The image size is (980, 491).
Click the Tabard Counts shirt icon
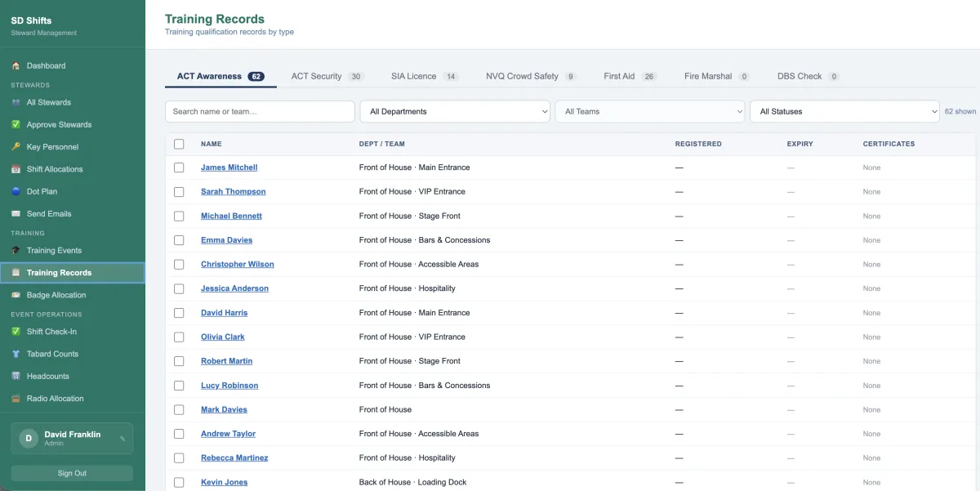[x=16, y=354]
